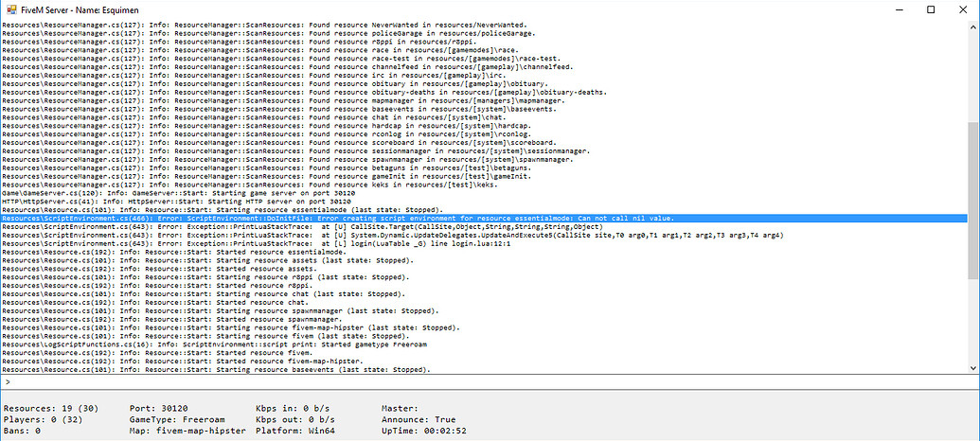
Task: Click the FiveM Server app icon in title bar
Action: tap(10, 9)
